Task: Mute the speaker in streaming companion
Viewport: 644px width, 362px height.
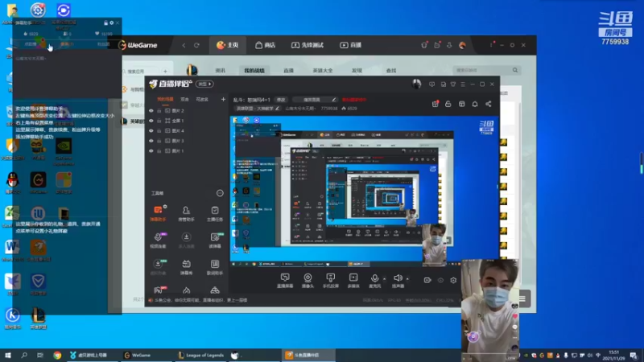Action: (397, 278)
